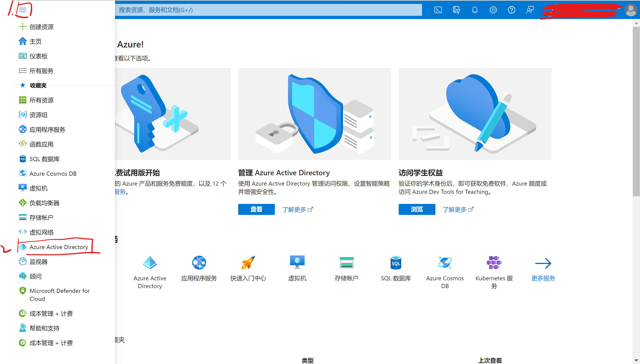Open the notifications bell
This screenshot has width=640, height=364.
point(475,10)
